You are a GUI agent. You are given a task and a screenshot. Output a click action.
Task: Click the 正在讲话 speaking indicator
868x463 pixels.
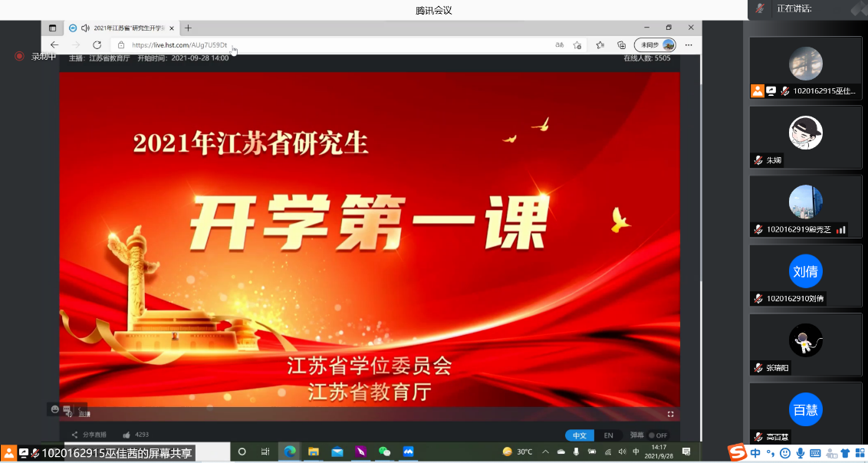coord(794,8)
